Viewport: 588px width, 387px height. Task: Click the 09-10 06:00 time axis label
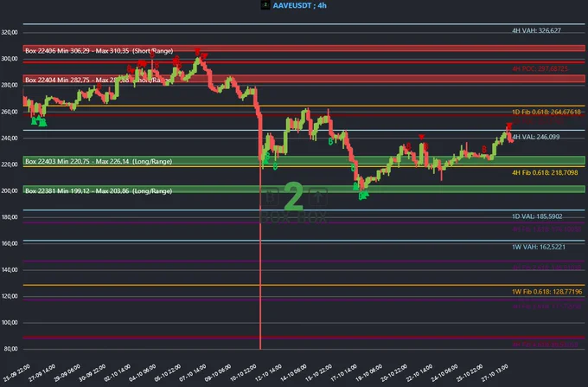(217, 373)
